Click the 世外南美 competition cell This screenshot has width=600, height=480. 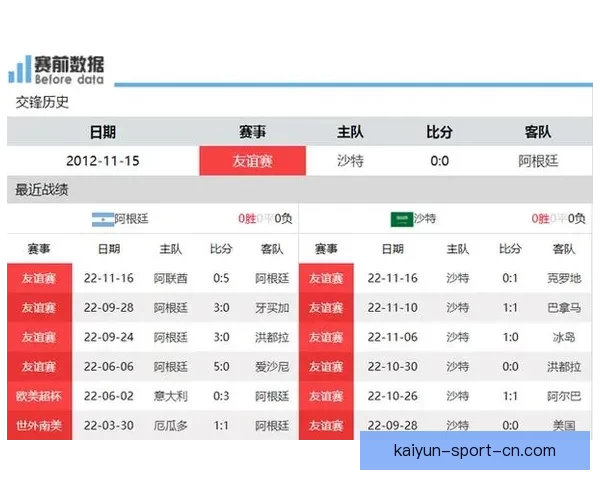pos(39,425)
